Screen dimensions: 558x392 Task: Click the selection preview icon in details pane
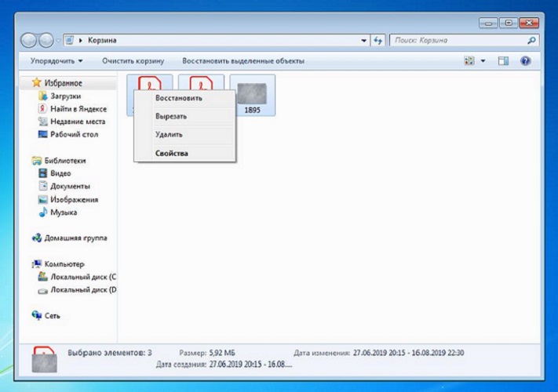pos(44,360)
